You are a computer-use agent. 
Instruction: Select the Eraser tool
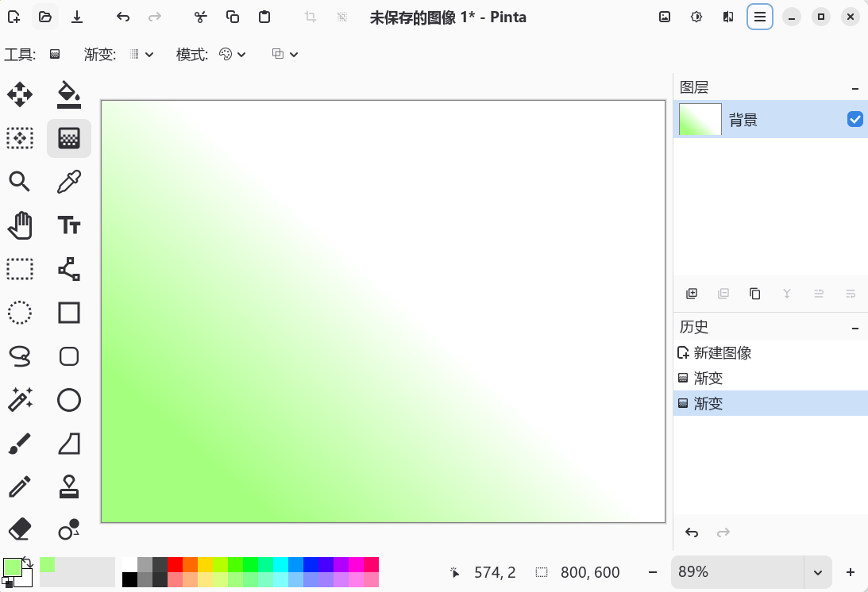click(20, 529)
